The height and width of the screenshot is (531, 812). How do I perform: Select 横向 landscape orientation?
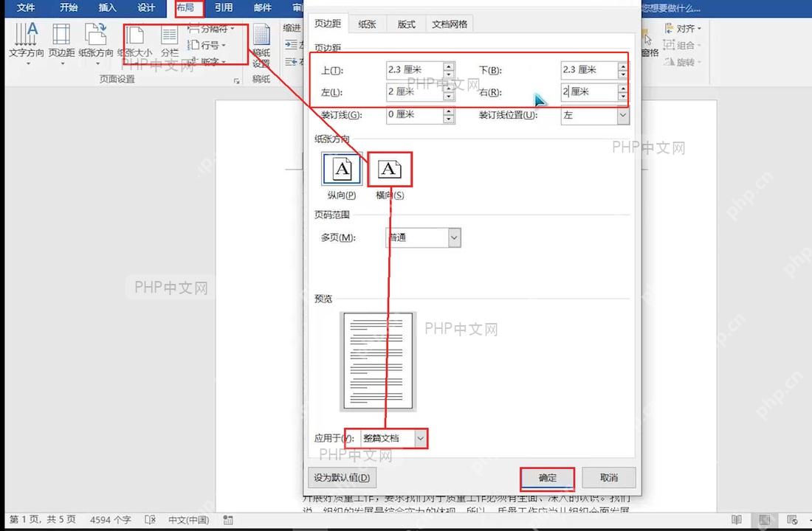coord(390,176)
